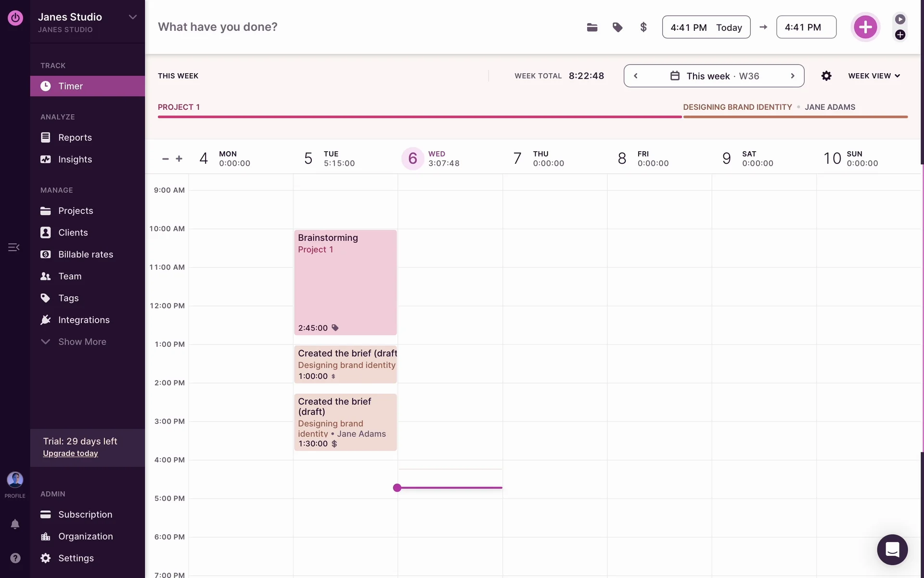Open the help question mark icon
This screenshot has height=578, width=924.
[15, 558]
